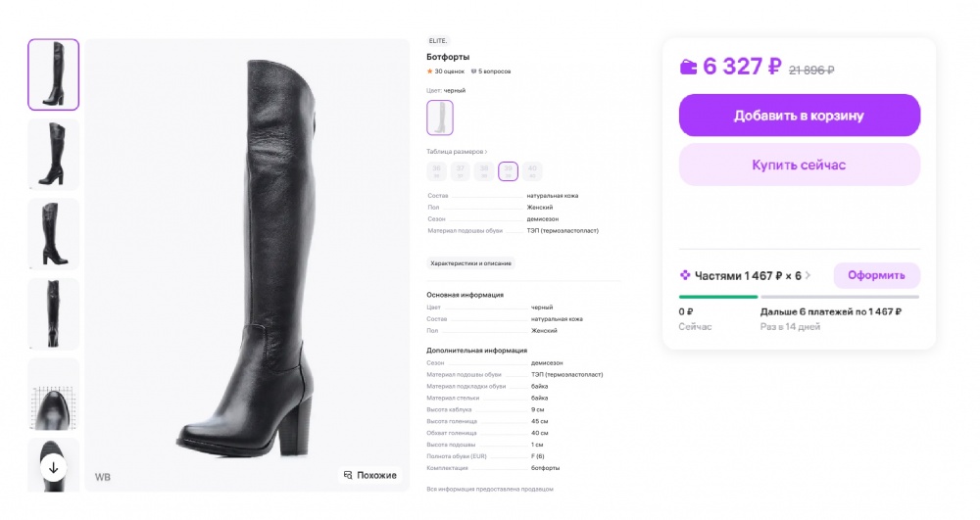The width and height of the screenshot is (980, 520).
Task: Open the second boot thumbnail
Action: [x=54, y=155]
